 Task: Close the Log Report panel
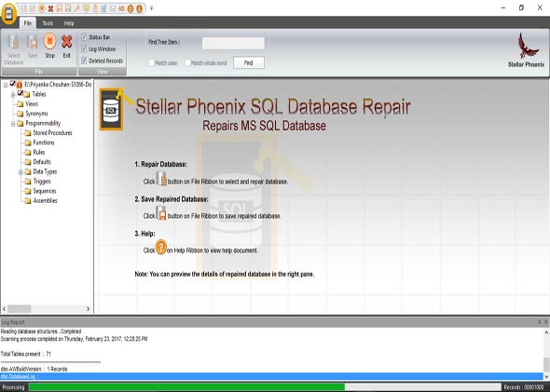point(545,322)
